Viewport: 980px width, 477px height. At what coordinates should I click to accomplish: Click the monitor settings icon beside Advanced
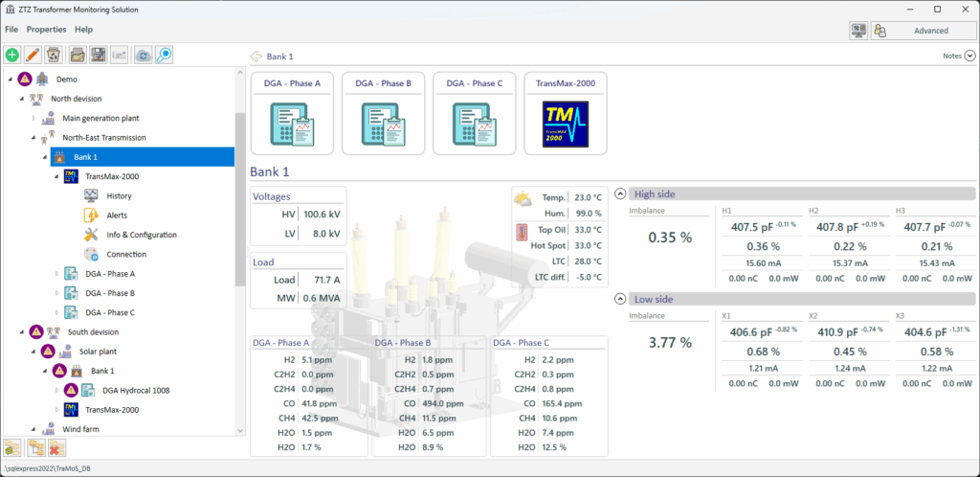858,31
